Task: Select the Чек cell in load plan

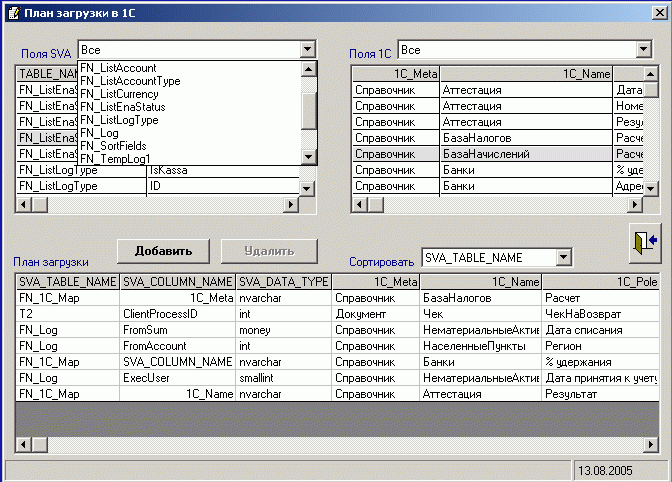Action: tap(480, 314)
